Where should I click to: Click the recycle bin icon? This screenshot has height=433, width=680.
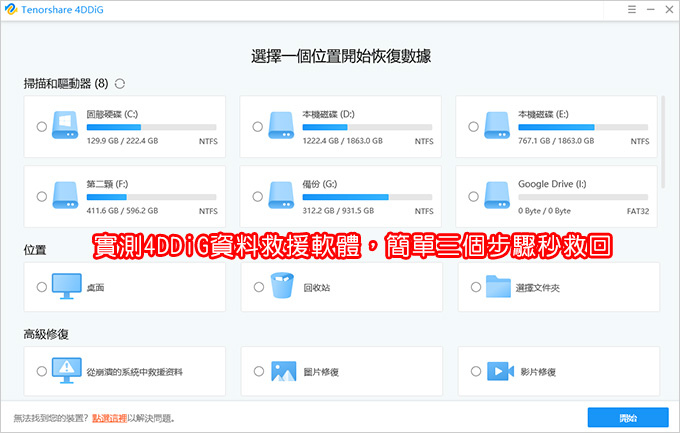coord(282,285)
